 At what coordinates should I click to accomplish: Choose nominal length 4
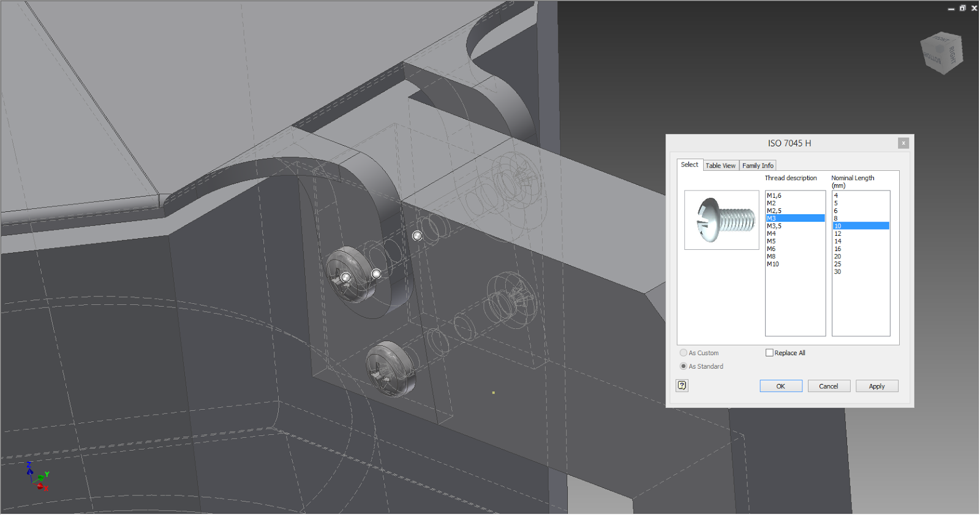point(861,195)
